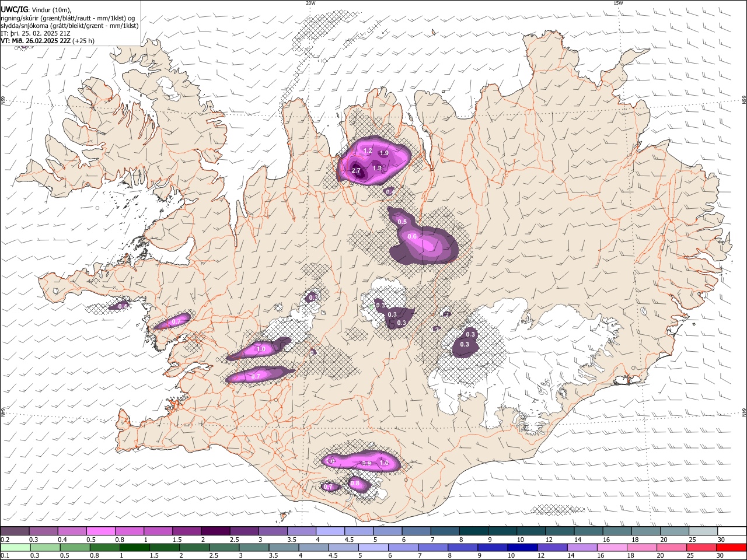Click the "25" label in the lower legend row
This screenshot has width=747, height=560.
[x=692, y=555]
